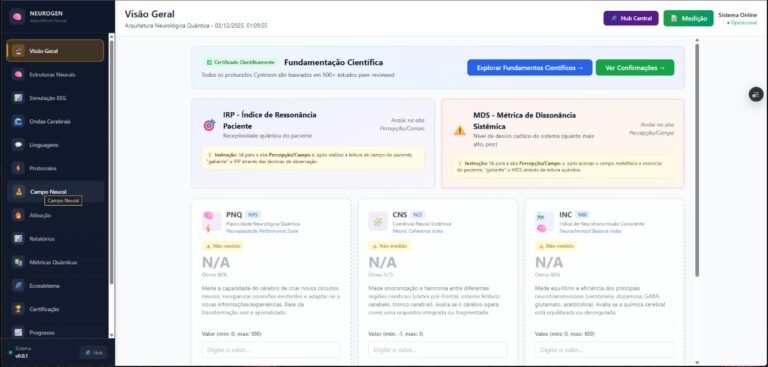Click Explorar Fundamentos Científicos button
This screenshot has width=768, height=367.
tap(529, 68)
